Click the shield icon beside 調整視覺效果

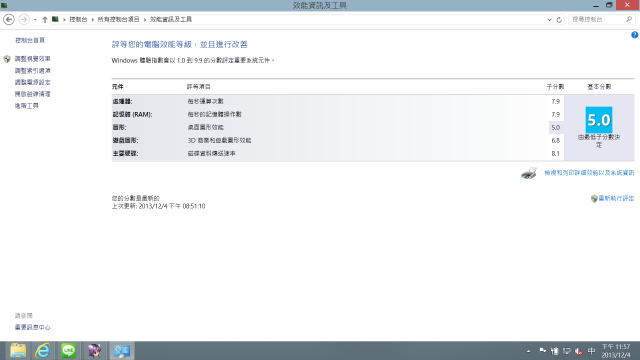tap(7, 59)
